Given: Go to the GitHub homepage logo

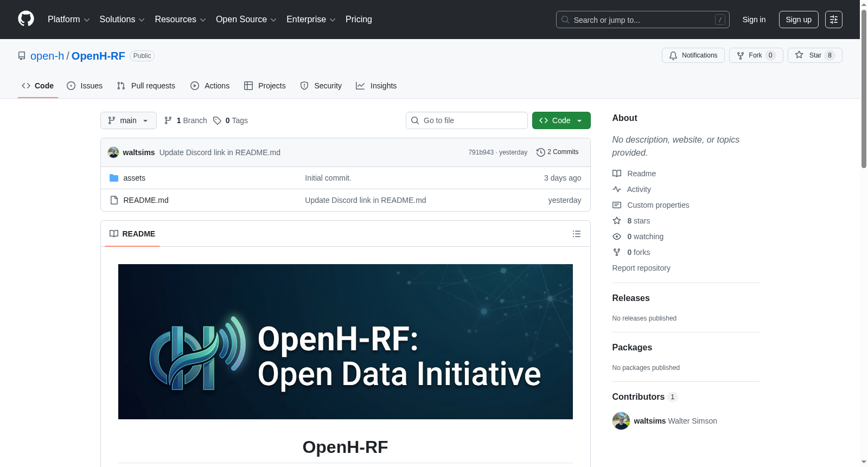Looking at the screenshot, I should [x=26, y=19].
